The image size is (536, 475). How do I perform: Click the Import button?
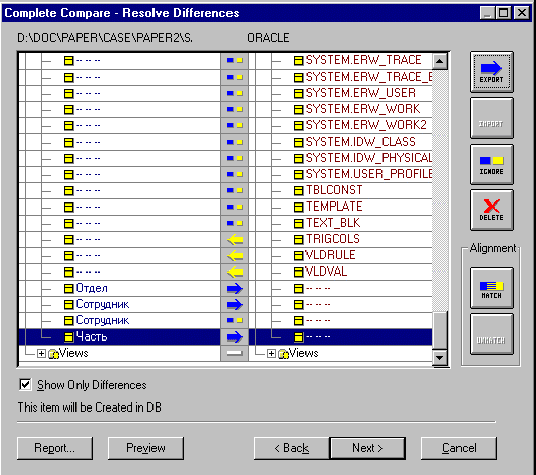coord(492,118)
